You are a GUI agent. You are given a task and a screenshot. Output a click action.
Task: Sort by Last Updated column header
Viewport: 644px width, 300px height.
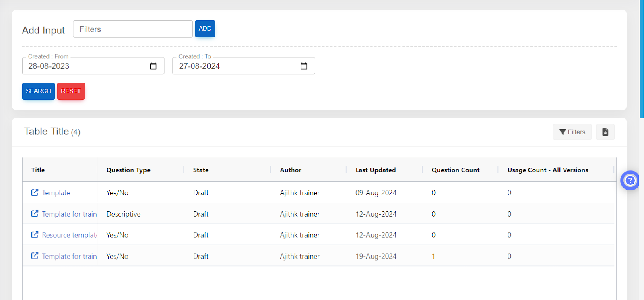pos(376,170)
